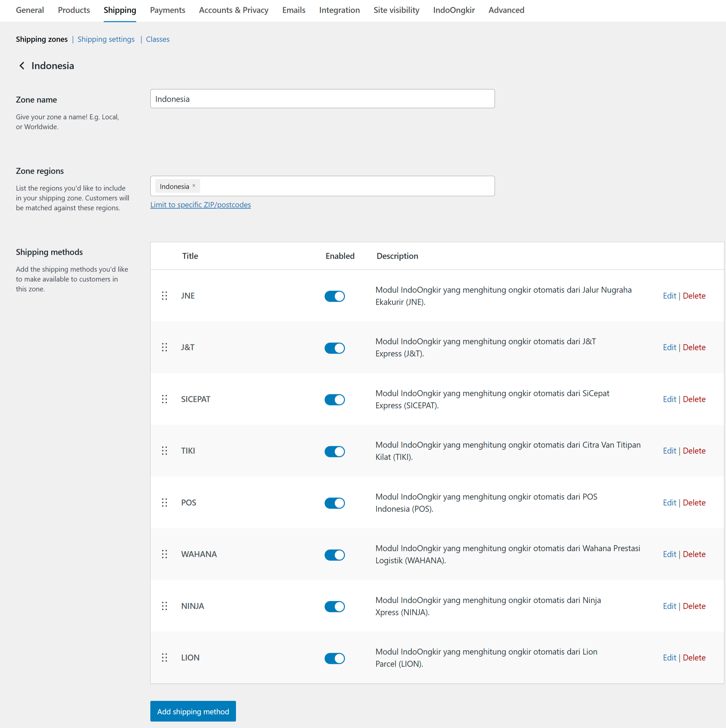
Task: Click the drag handle for SICEPAT row
Action: (x=164, y=399)
